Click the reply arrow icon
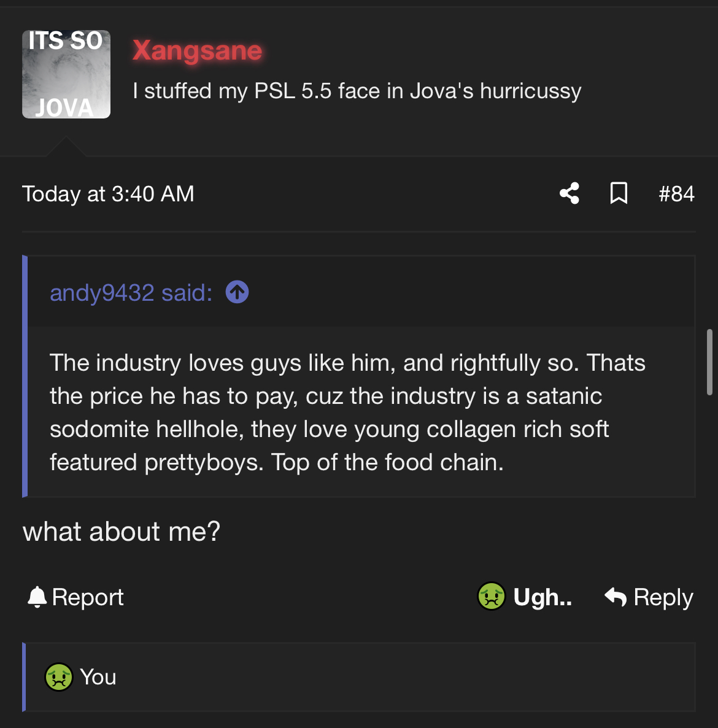Screen dimensions: 718x728 [x=616, y=597]
